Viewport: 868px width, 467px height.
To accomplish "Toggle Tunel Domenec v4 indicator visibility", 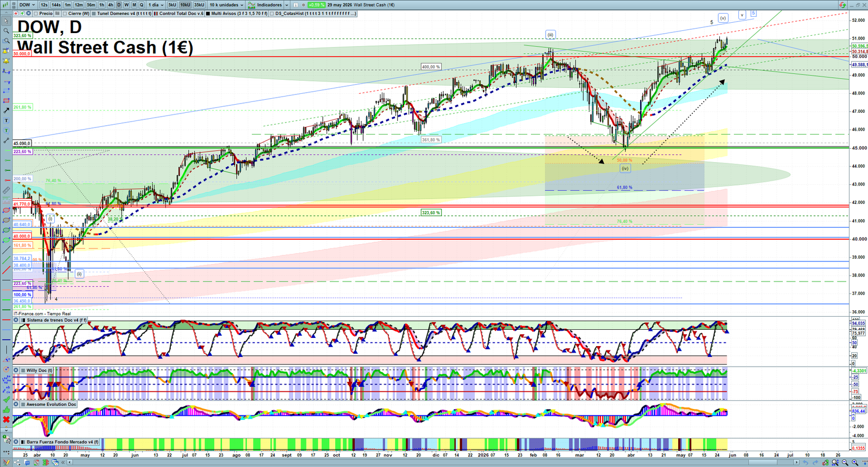I will pos(94,14).
